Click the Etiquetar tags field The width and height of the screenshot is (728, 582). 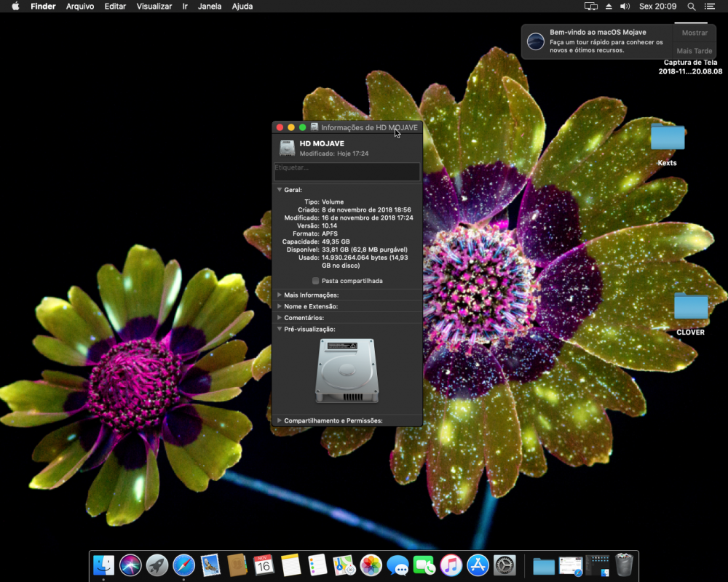(347, 171)
